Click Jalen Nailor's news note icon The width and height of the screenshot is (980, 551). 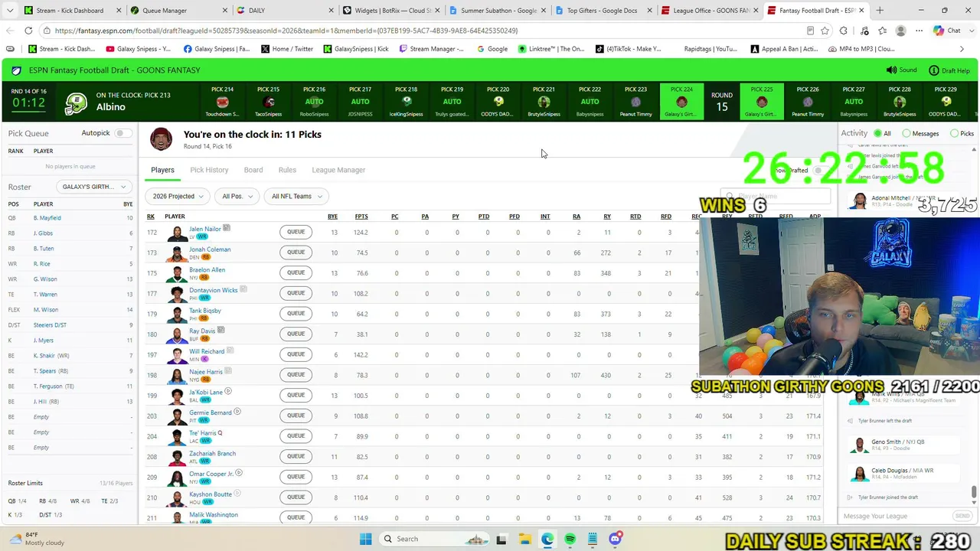[x=227, y=228]
